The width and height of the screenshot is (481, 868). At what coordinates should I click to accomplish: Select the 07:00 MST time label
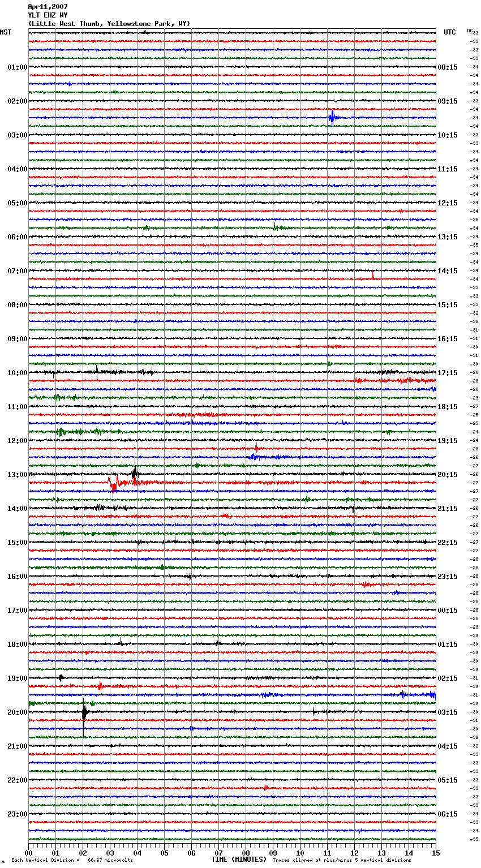17,271
